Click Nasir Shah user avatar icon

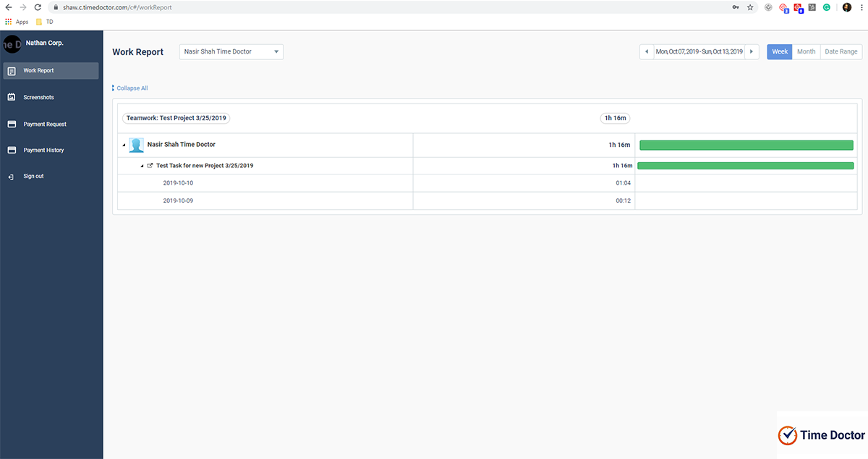136,145
